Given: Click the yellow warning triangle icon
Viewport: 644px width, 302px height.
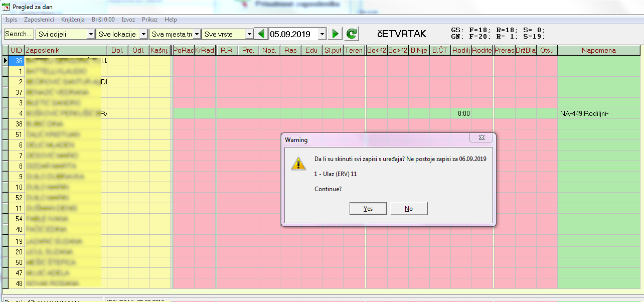Looking at the screenshot, I should [x=298, y=164].
